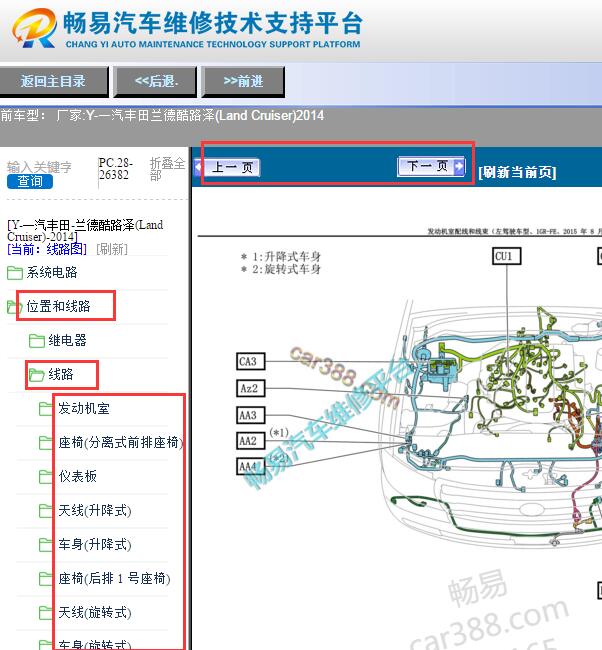Click the 查询 search button
The height and width of the screenshot is (650, 602).
tap(30, 181)
